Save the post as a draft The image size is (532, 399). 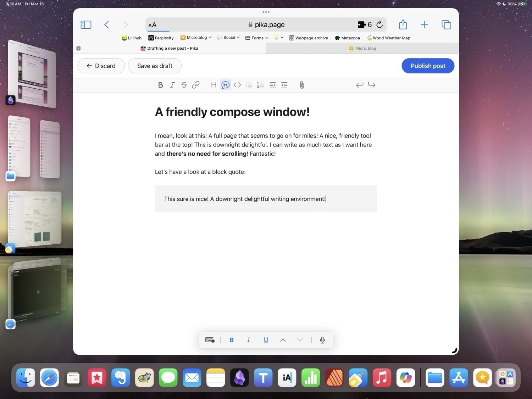(x=155, y=66)
